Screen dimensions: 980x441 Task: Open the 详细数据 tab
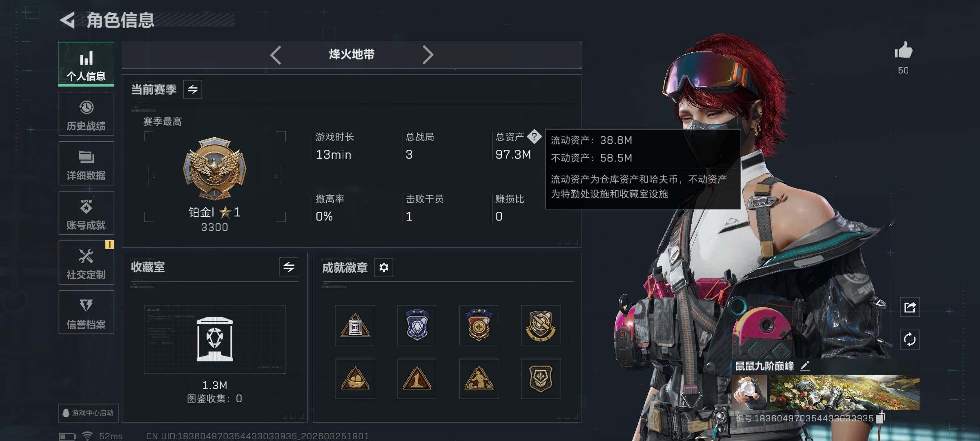tap(86, 164)
